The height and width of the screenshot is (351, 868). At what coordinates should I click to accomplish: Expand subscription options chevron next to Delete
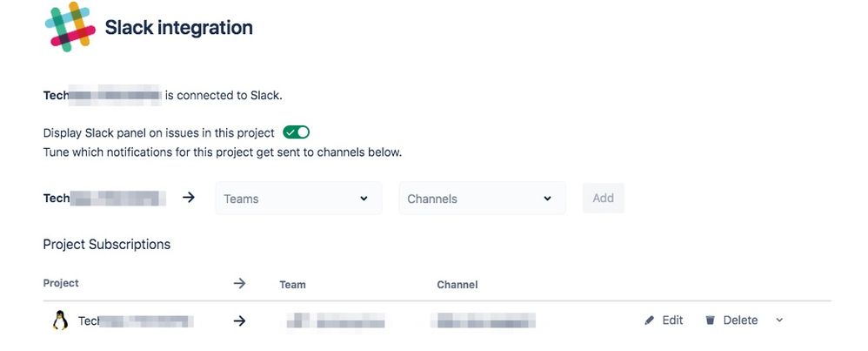[779, 320]
